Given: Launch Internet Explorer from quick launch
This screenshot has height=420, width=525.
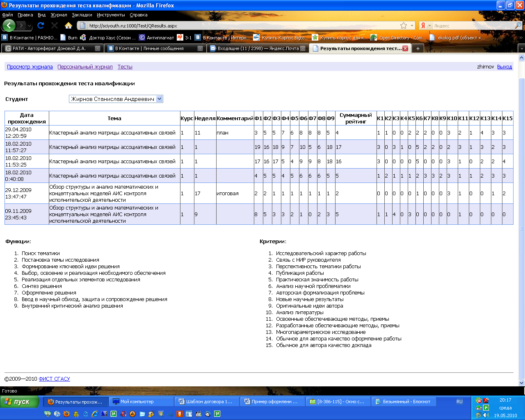Looking at the screenshot, I should click(x=94, y=414).
